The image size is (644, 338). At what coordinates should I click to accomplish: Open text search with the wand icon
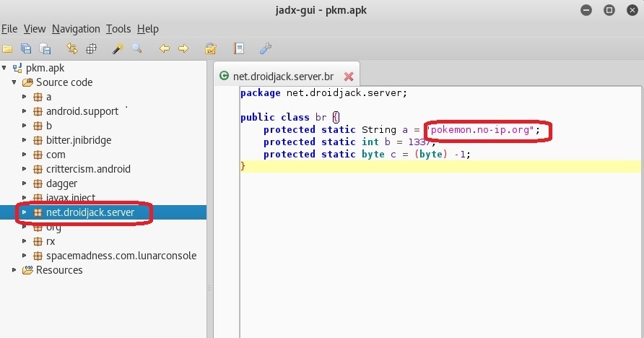pyautogui.click(x=118, y=49)
